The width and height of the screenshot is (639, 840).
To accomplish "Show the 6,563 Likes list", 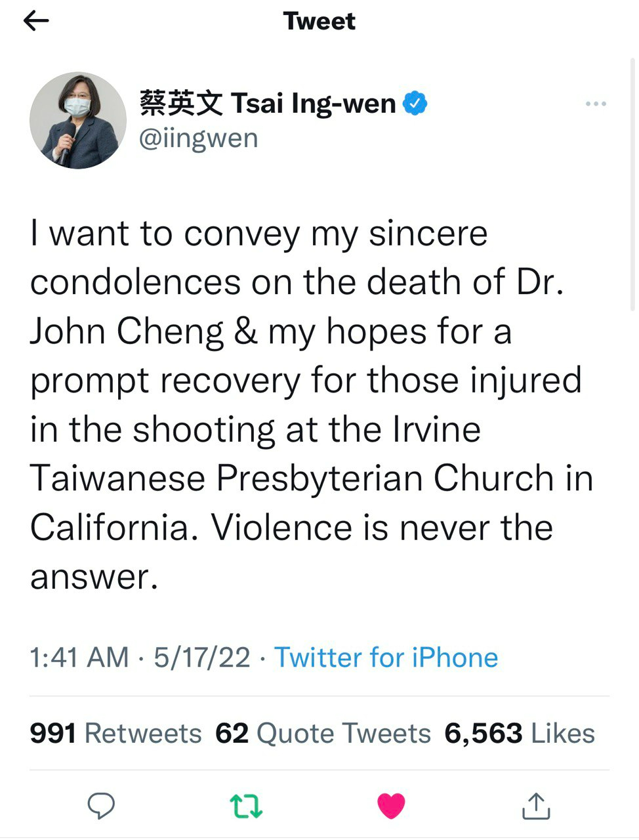I will coord(520,733).
